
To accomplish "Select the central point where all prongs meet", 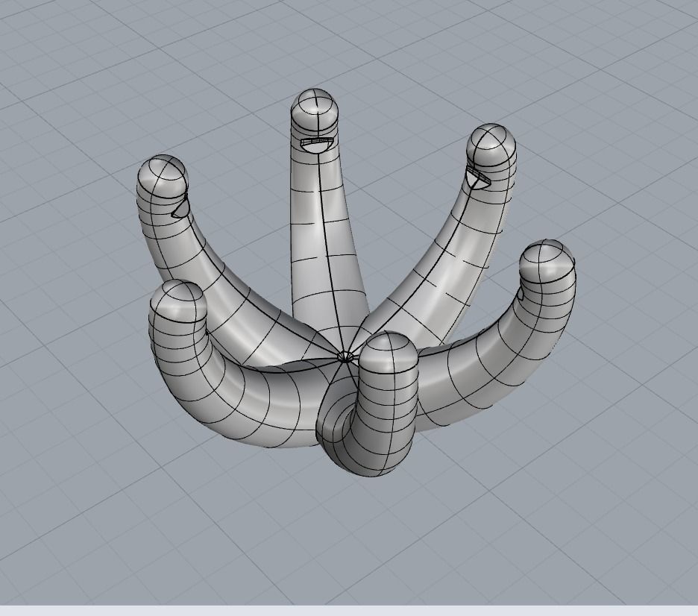I will point(345,356).
